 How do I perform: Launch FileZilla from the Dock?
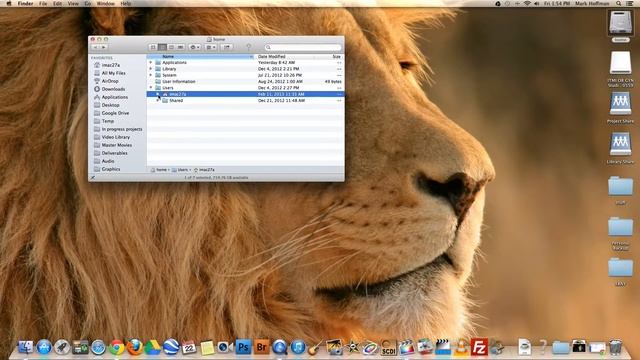pos(479,347)
